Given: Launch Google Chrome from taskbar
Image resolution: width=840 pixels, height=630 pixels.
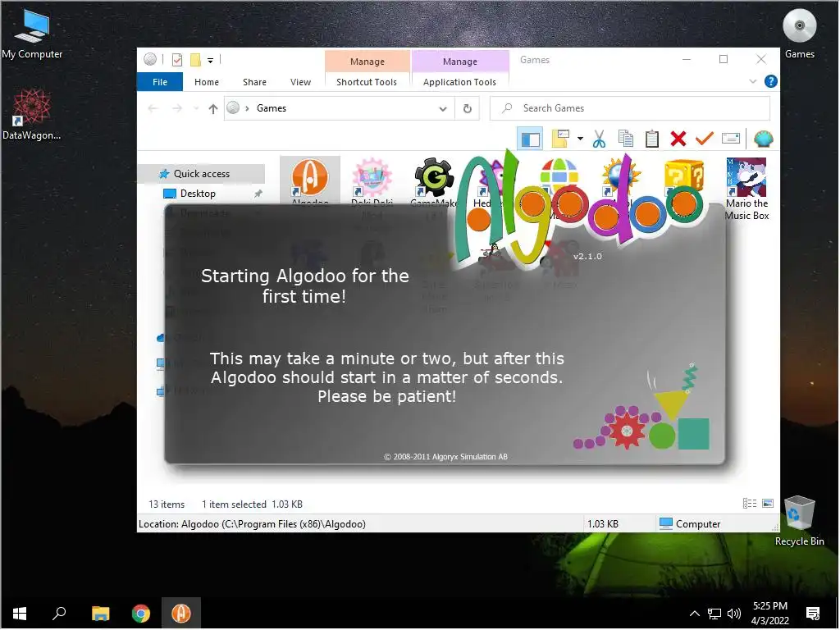Looking at the screenshot, I should coord(141,614).
